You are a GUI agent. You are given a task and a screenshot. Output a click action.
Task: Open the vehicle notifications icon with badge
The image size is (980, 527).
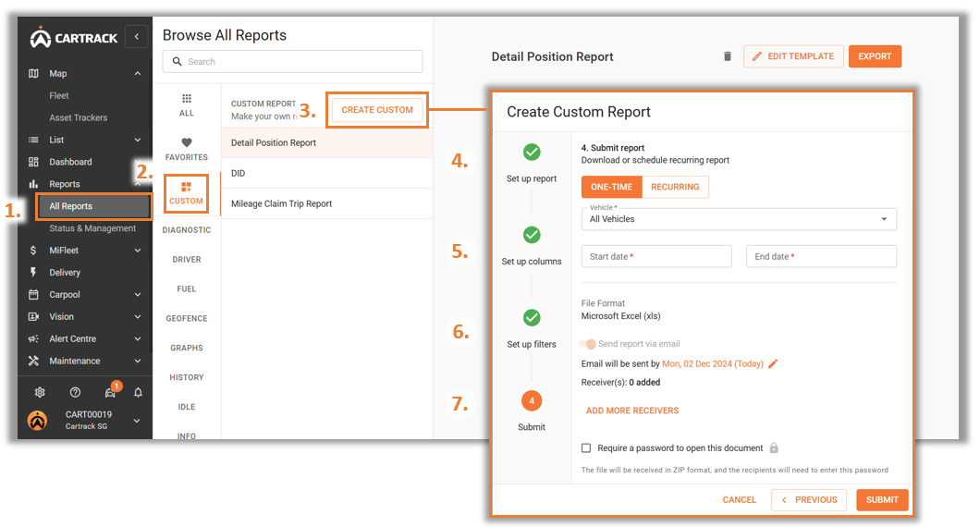tap(111, 391)
